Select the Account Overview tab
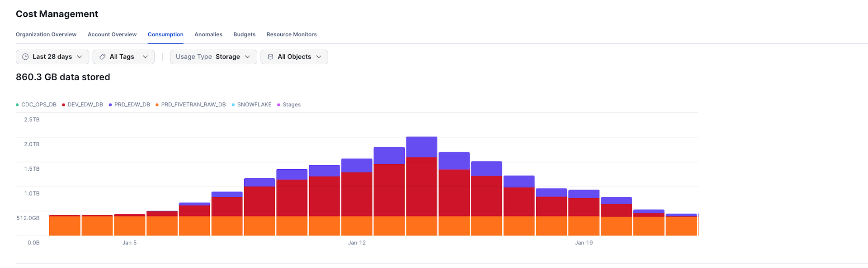This screenshot has width=868, height=268. (x=112, y=34)
